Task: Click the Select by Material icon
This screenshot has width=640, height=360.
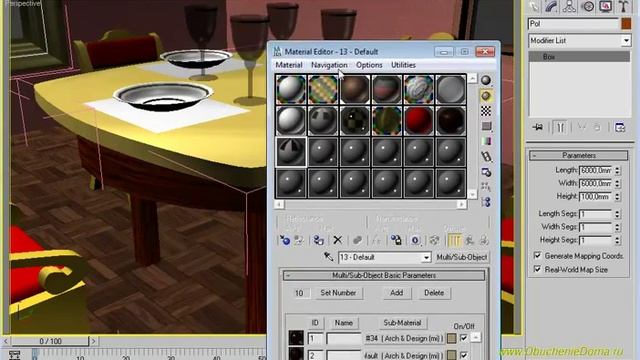Action: click(486, 187)
